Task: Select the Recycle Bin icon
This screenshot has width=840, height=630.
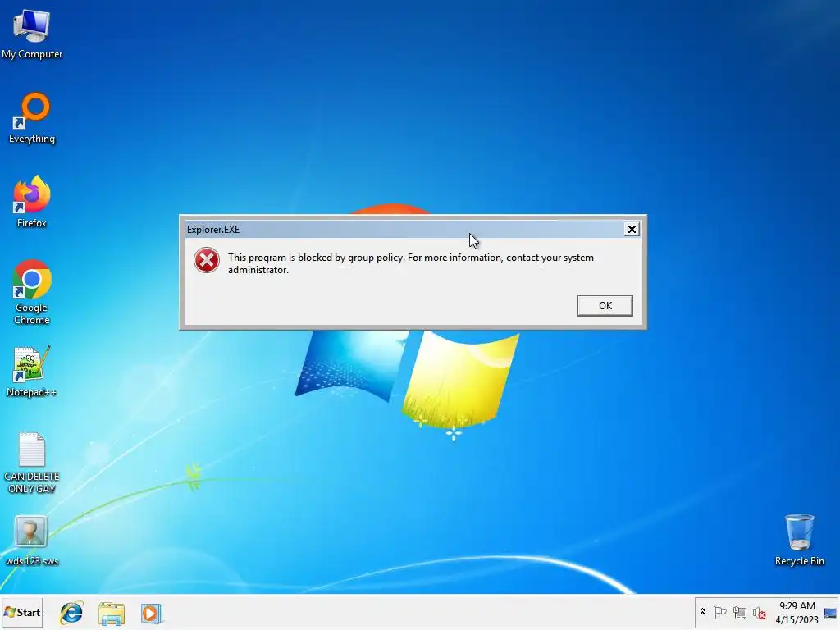Action: coord(799,540)
